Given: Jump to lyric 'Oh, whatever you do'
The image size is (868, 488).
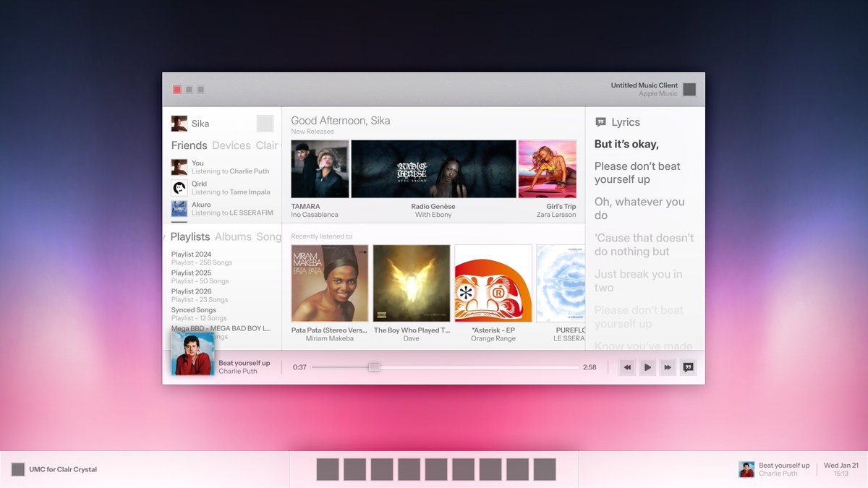Looking at the screenshot, I should tap(639, 208).
